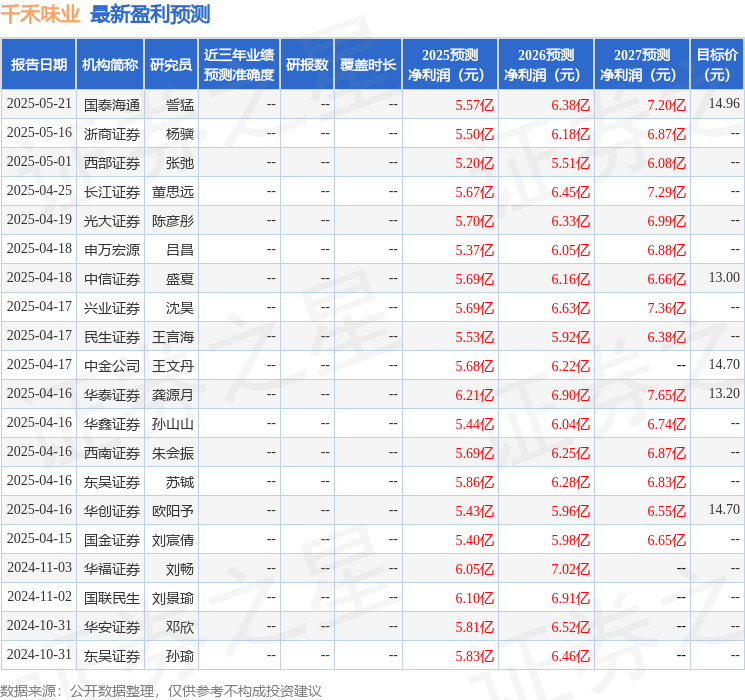Screen dimensions: 745x700
Task: Click institution 中信证券
Action: point(112,279)
